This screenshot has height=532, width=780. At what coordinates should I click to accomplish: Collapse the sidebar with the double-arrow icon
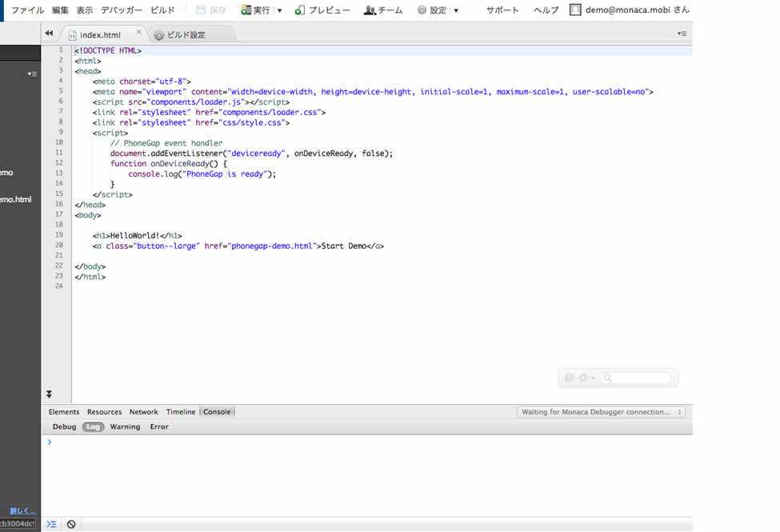click(49, 34)
